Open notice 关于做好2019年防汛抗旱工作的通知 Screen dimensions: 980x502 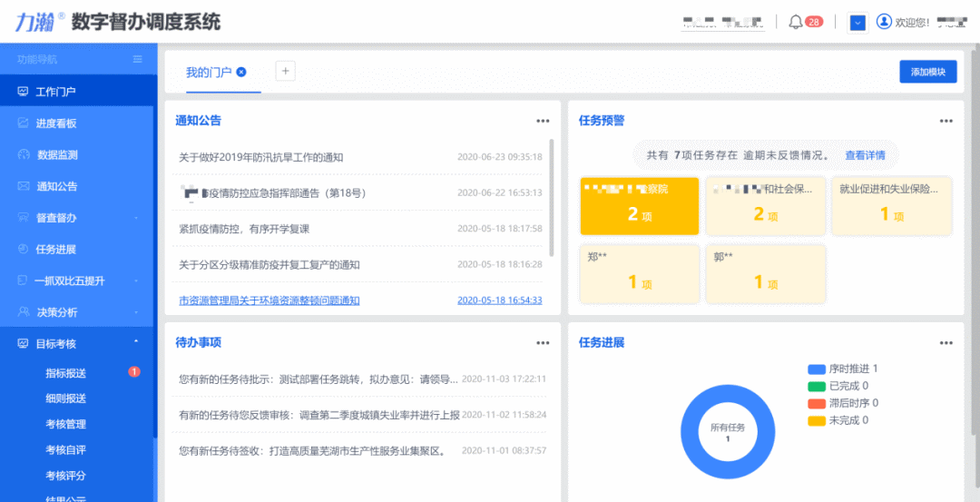(260, 157)
